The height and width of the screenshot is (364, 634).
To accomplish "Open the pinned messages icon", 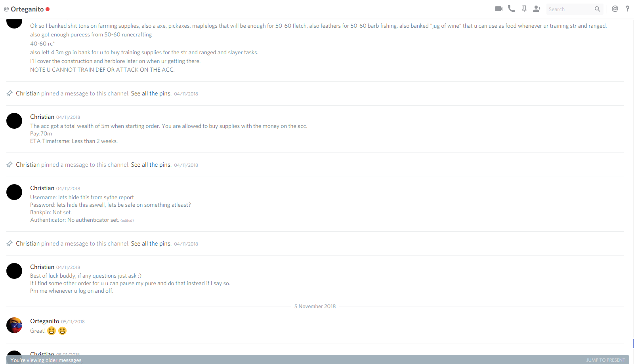I will point(524,9).
